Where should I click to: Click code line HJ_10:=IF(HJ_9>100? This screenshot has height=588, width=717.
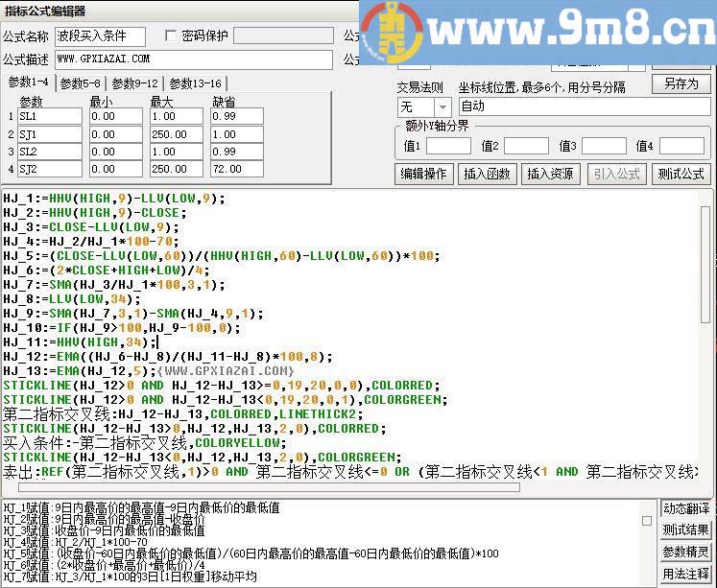point(122,328)
